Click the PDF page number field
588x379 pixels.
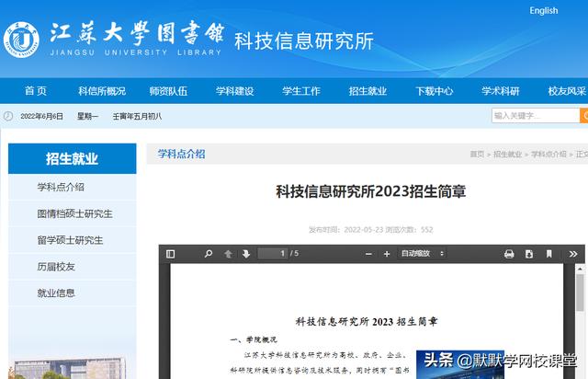pyautogui.click(x=272, y=254)
